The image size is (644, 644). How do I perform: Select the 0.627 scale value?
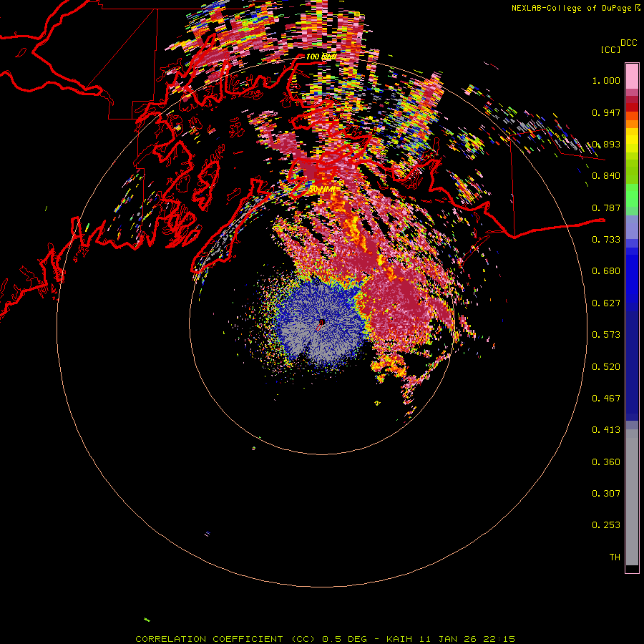(606, 303)
